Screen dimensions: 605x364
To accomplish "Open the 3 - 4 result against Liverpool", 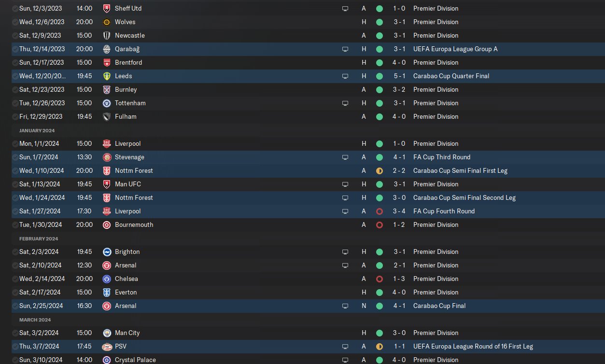I will point(399,211).
